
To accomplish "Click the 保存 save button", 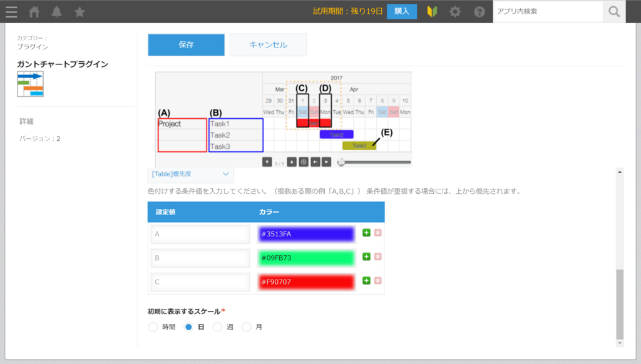I will click(x=186, y=44).
